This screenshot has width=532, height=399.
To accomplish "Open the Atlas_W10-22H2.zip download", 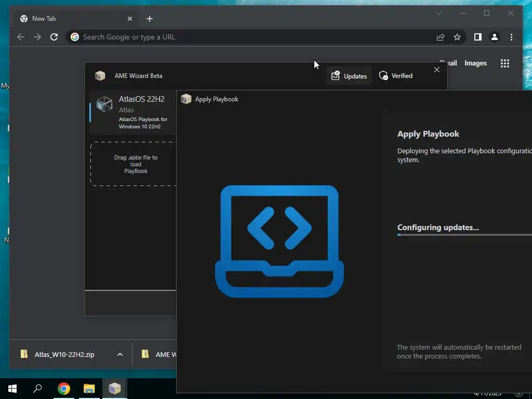I will click(x=64, y=354).
